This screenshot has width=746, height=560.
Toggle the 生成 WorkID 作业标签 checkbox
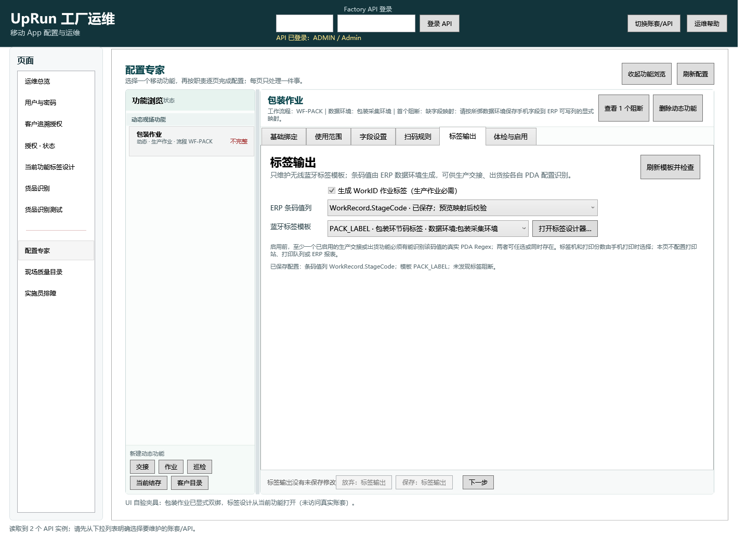click(x=332, y=191)
